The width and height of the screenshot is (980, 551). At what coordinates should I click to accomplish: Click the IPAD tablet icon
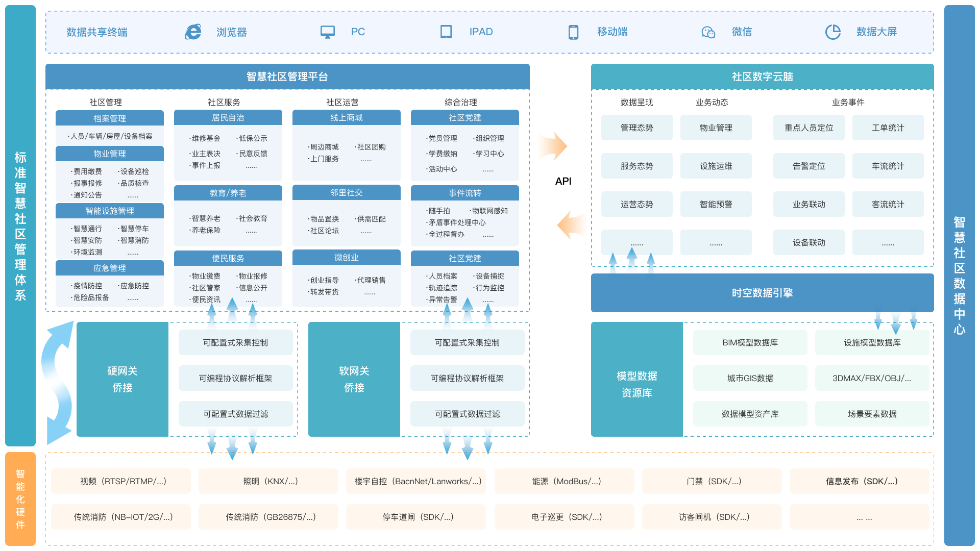point(446,32)
